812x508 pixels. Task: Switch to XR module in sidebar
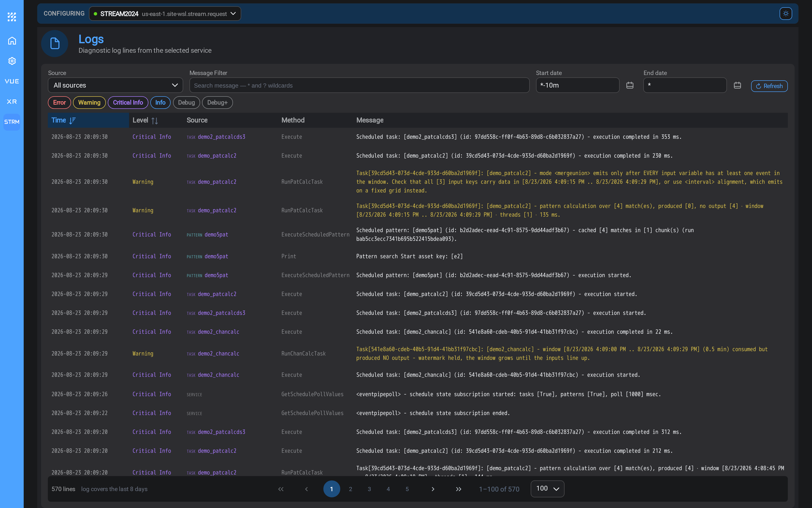(12, 101)
